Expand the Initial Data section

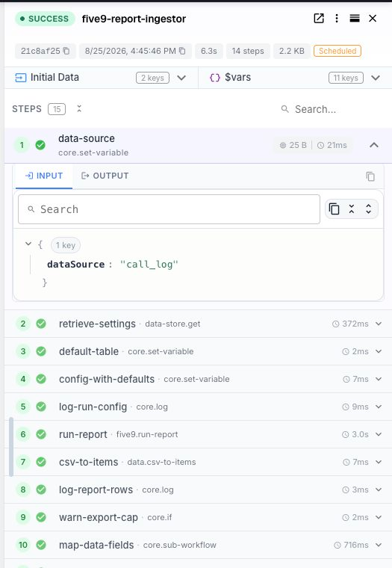coord(181,78)
